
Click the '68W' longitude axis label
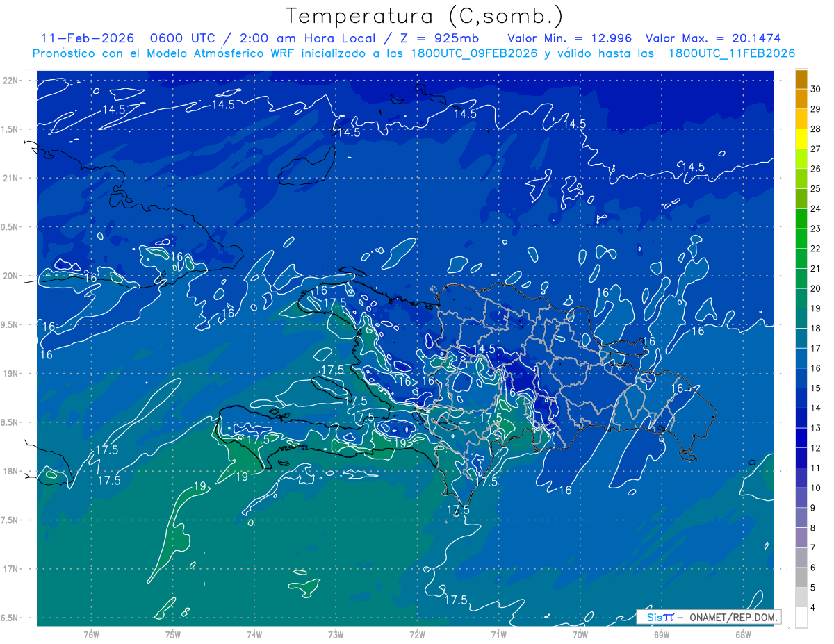tap(743, 634)
